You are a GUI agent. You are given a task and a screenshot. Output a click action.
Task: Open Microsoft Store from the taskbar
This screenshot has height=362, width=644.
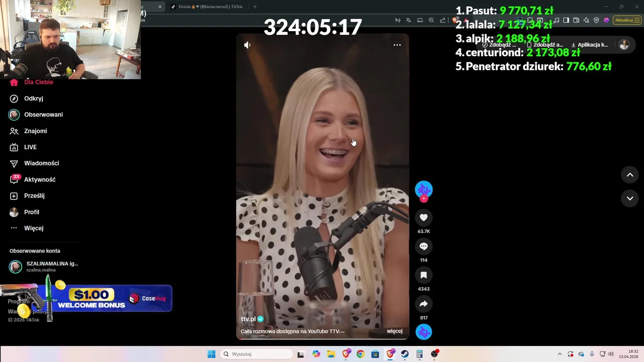click(375, 354)
